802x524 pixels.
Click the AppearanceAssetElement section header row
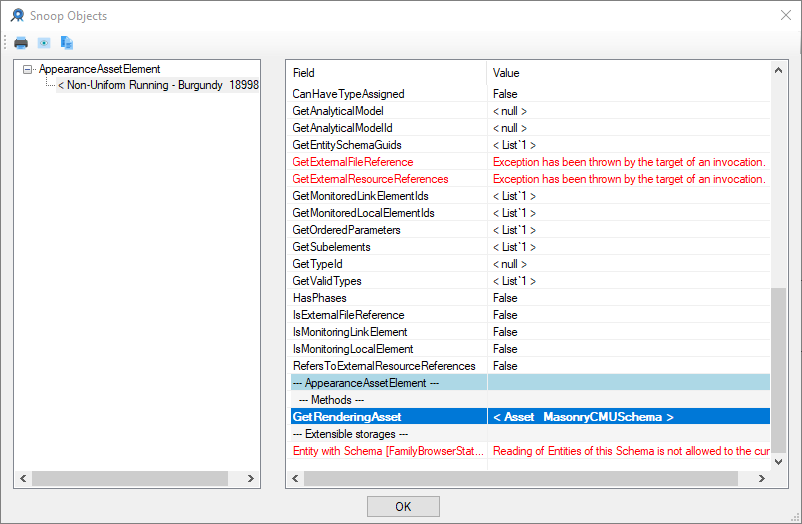pos(365,383)
